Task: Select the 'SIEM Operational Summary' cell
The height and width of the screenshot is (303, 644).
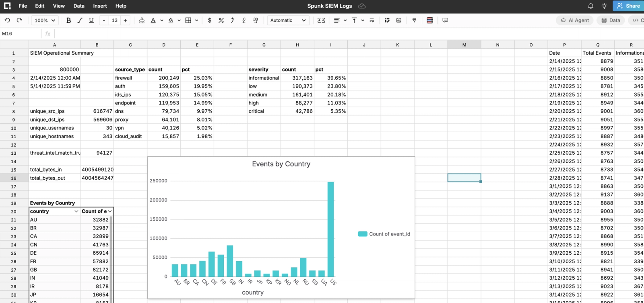Action: (55, 53)
